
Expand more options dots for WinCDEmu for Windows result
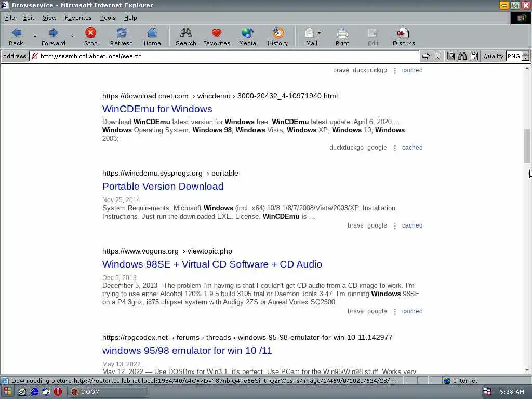point(395,148)
